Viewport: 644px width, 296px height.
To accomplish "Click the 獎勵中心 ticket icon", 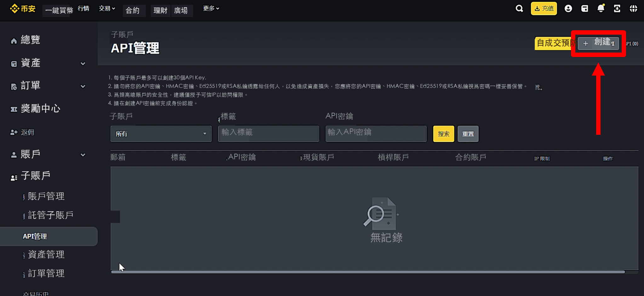I will [14, 109].
